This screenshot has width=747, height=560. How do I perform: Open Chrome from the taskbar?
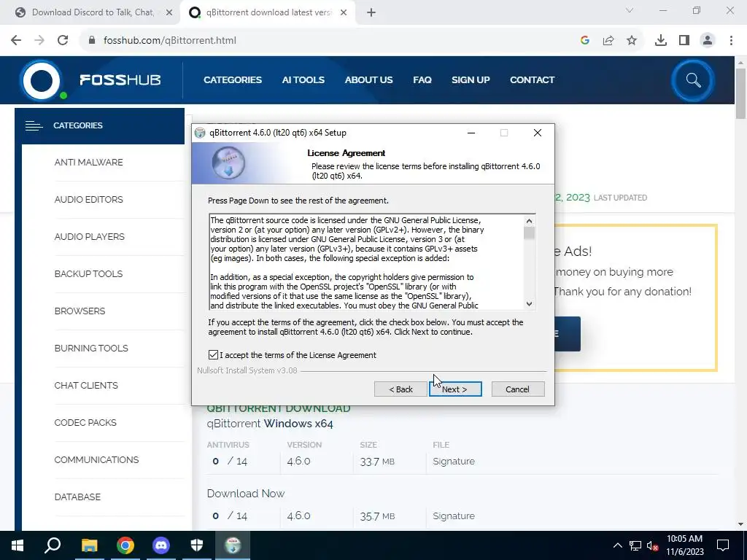tap(125, 545)
